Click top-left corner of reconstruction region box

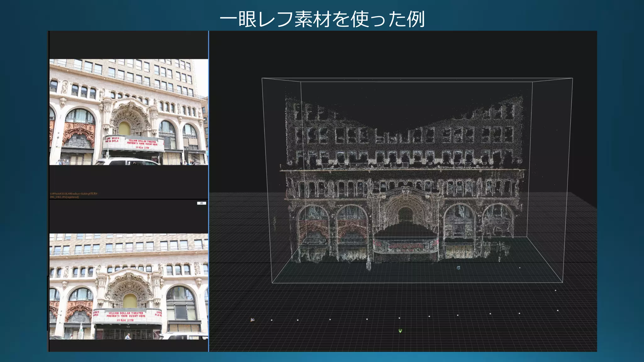262,79
